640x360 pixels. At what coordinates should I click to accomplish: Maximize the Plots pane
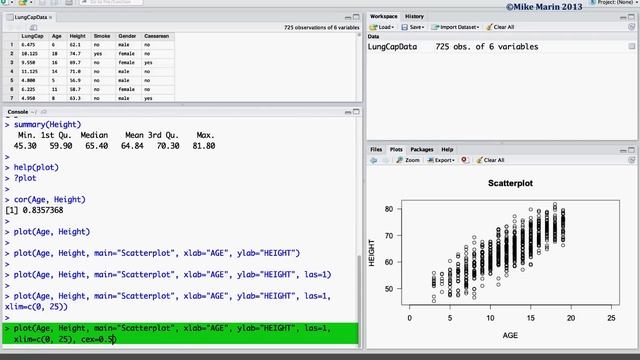click(x=631, y=150)
